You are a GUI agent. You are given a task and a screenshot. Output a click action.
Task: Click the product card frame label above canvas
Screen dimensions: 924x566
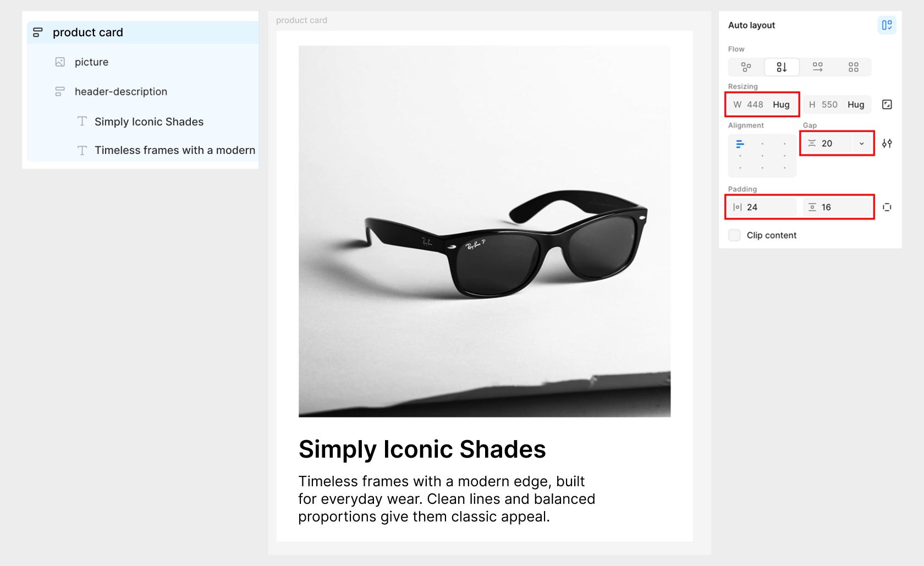[301, 20]
